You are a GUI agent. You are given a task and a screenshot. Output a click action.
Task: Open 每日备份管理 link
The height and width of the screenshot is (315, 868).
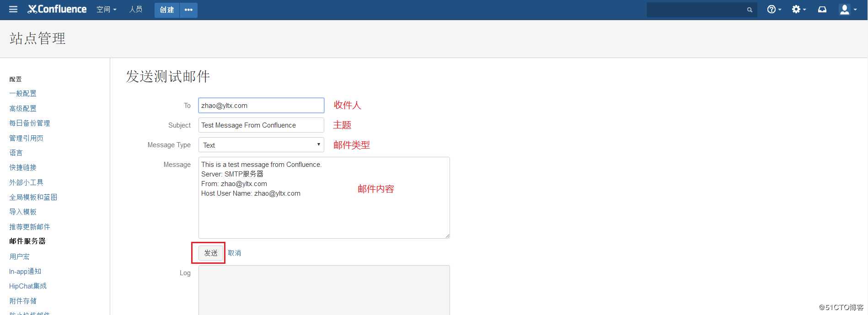coord(30,123)
